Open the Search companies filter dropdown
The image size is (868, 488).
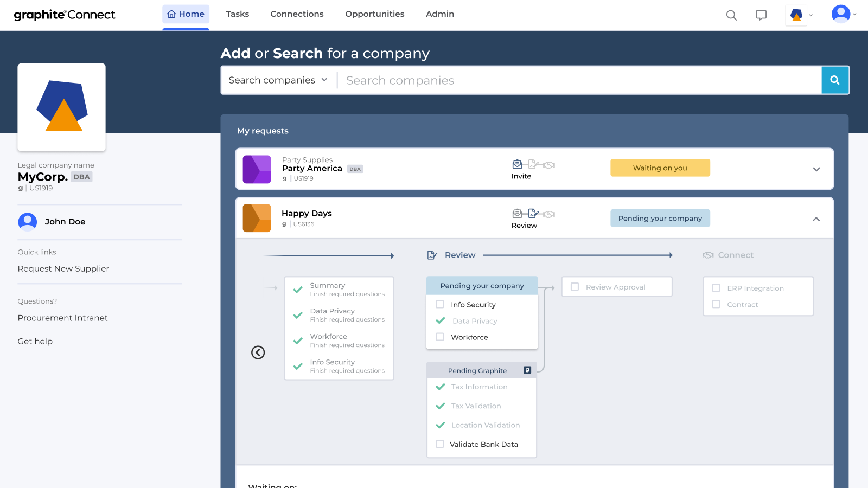click(x=278, y=80)
